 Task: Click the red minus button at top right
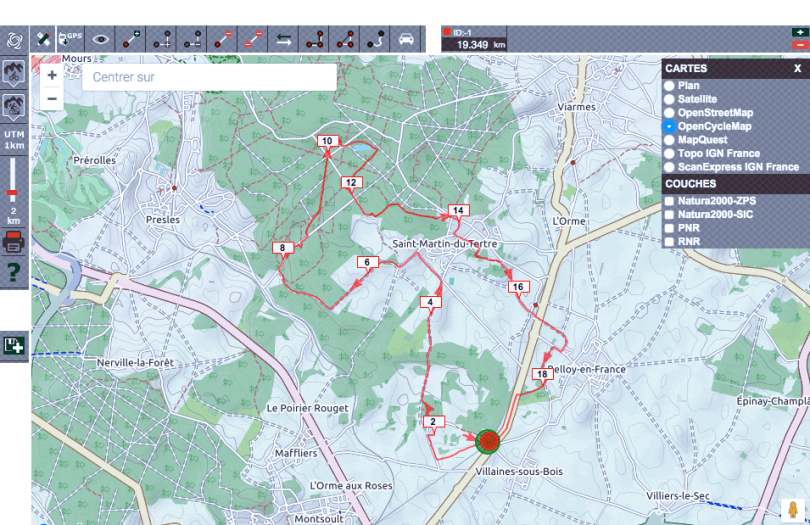pyautogui.click(x=799, y=45)
